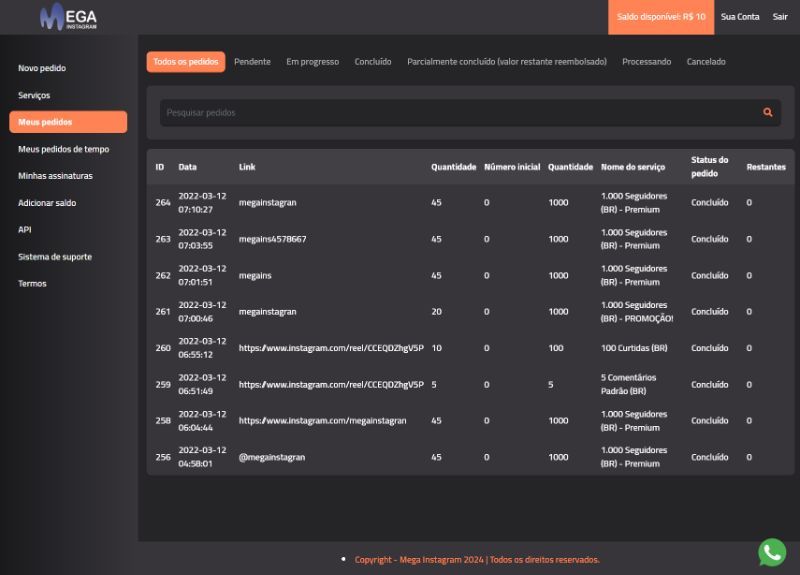Image resolution: width=800 pixels, height=575 pixels.
Task: Click Sair to log out
Action: (780, 17)
